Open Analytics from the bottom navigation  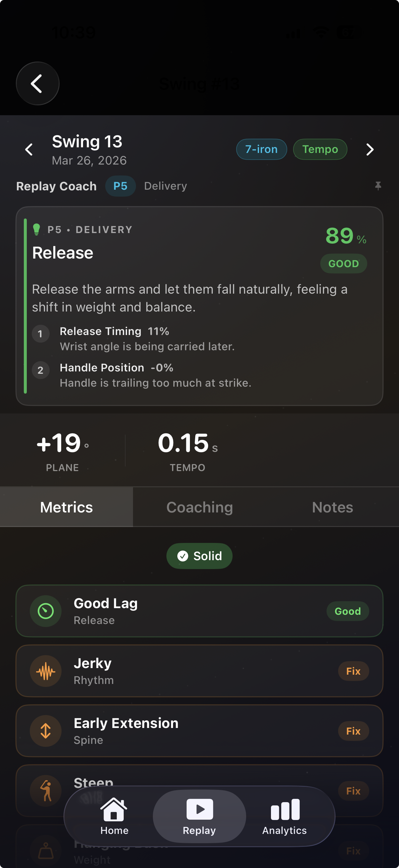pos(284,816)
